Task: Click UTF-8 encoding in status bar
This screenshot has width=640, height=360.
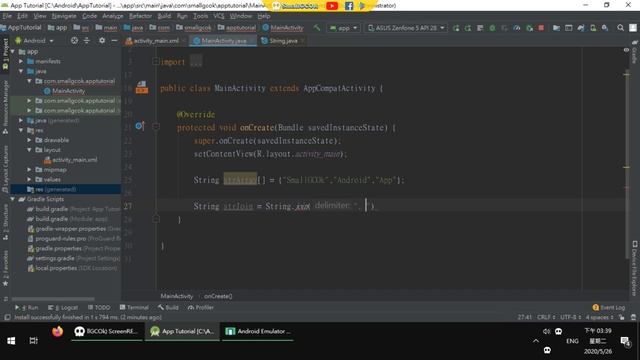Action: pos(571,317)
